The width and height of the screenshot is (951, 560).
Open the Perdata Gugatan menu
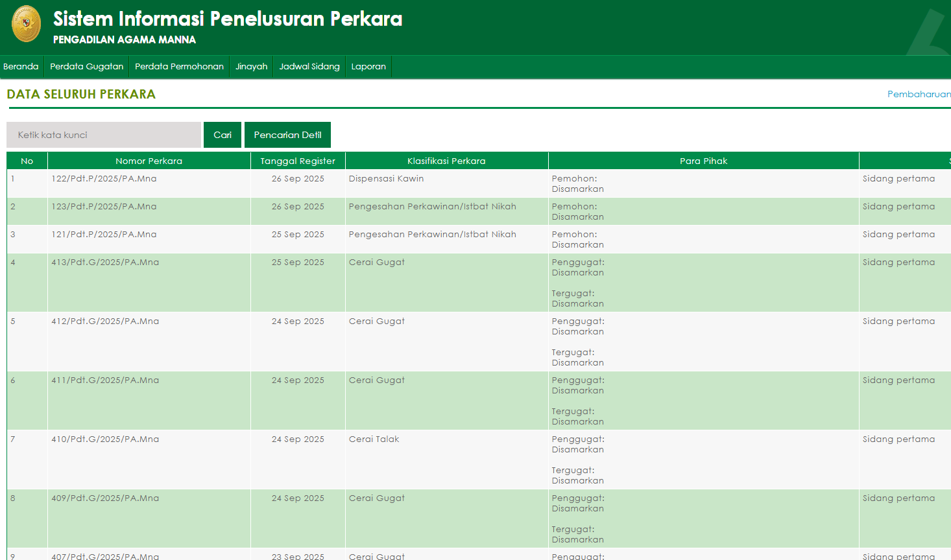86,67
